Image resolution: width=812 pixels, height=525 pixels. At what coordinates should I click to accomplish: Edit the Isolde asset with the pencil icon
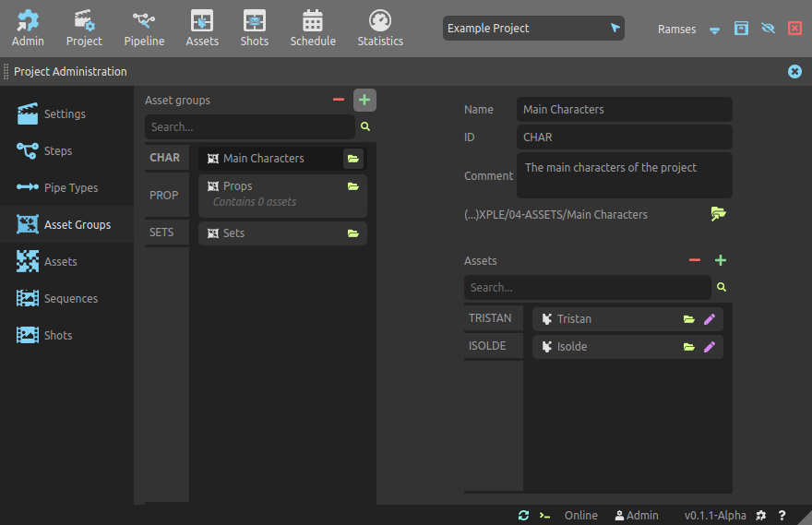click(710, 347)
